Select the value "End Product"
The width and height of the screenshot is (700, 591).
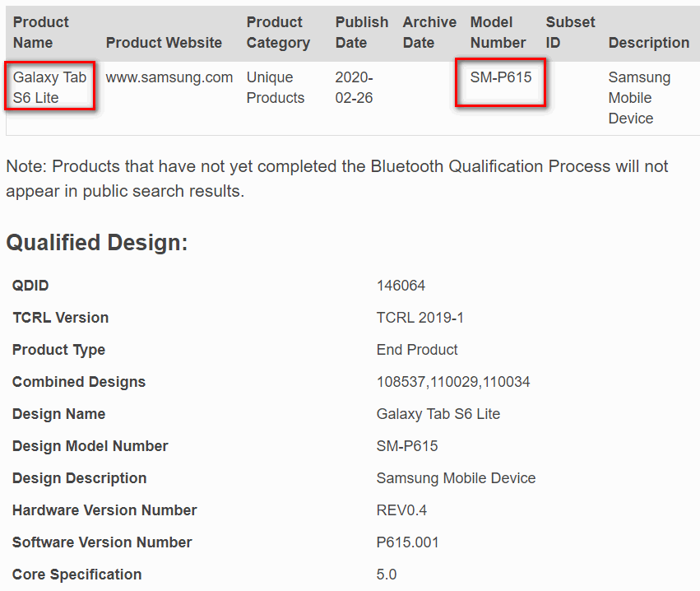417,349
